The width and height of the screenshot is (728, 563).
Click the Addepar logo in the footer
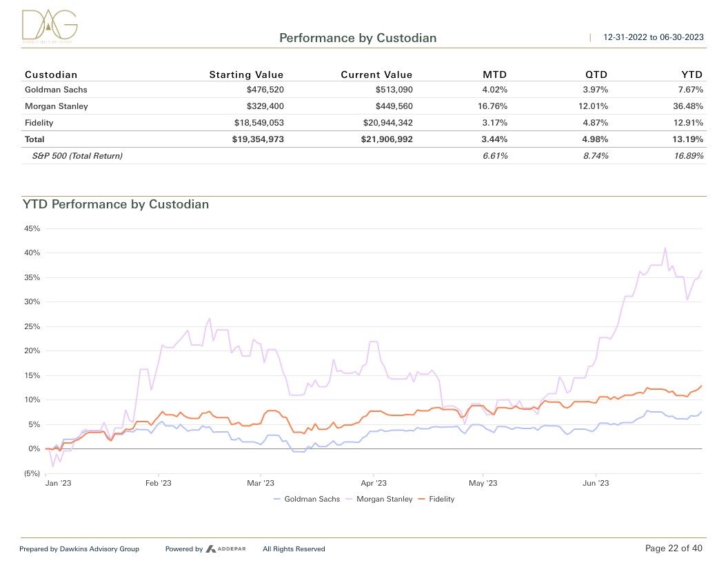(x=225, y=549)
